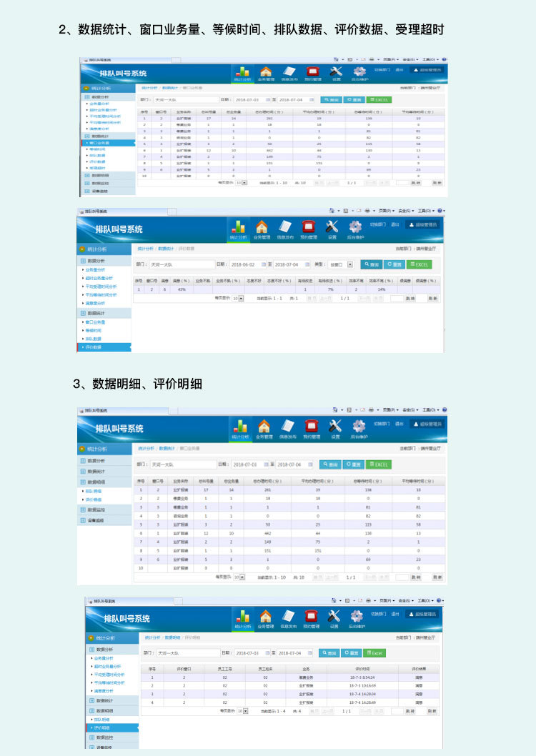Open 预约管理 phone icon in 评价明细 screenshot

click(x=312, y=619)
